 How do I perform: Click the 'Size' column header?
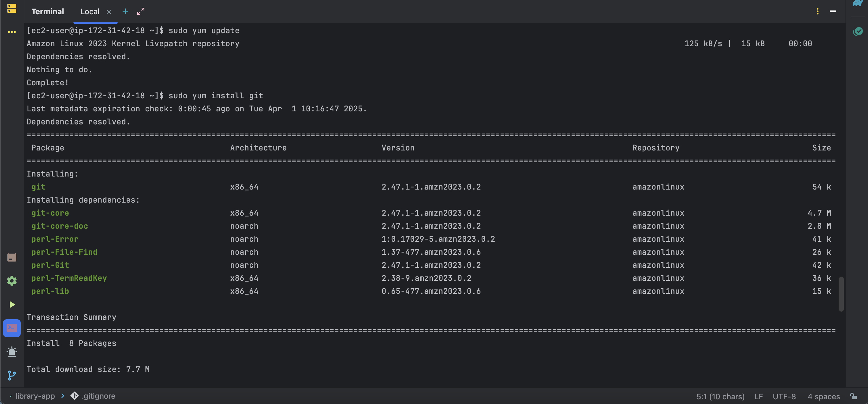pos(822,148)
